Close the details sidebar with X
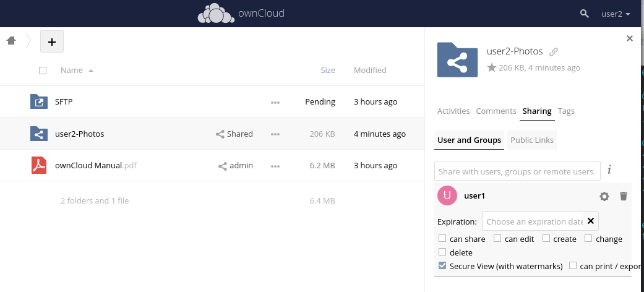 click(x=629, y=38)
